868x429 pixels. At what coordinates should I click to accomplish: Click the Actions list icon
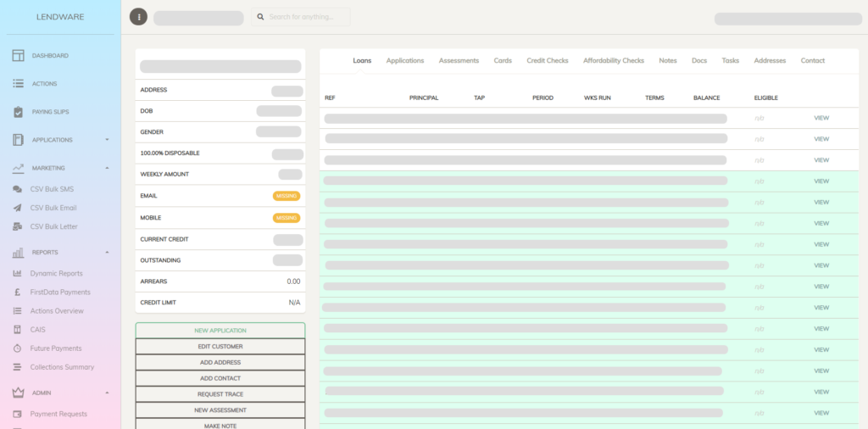tap(19, 84)
